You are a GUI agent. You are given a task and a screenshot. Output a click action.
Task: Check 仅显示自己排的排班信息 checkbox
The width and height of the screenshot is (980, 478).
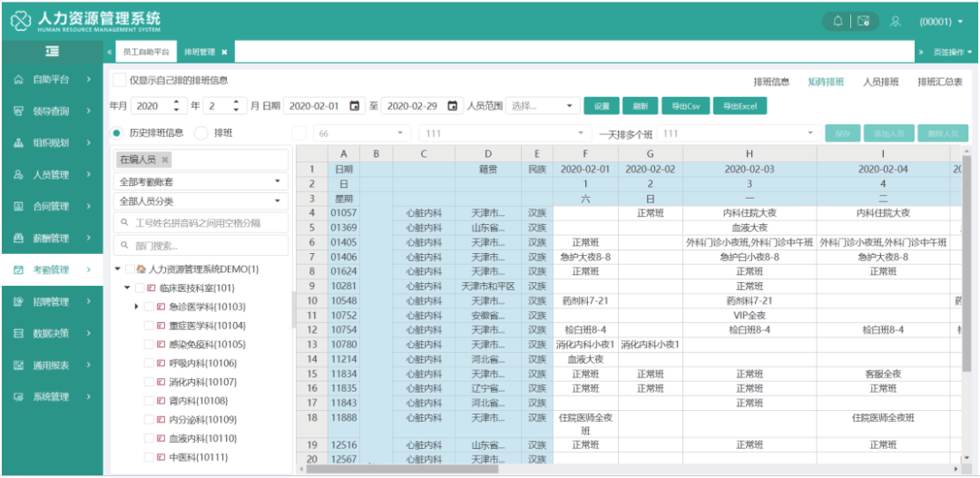119,80
